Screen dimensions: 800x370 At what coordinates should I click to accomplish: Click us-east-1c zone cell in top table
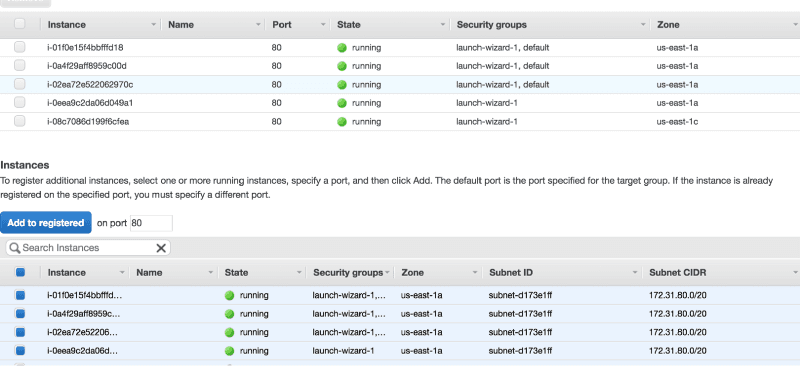pos(677,121)
